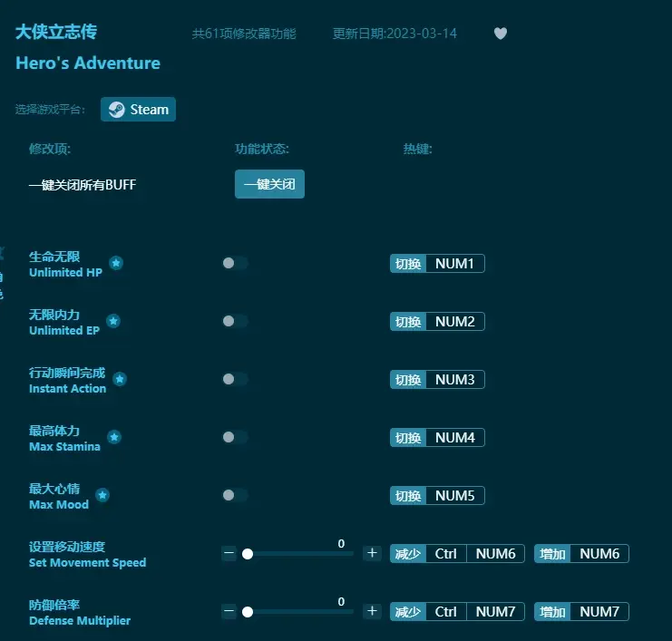Turn on the Instant Action switch
The width and height of the screenshot is (672, 641).
tap(235, 379)
